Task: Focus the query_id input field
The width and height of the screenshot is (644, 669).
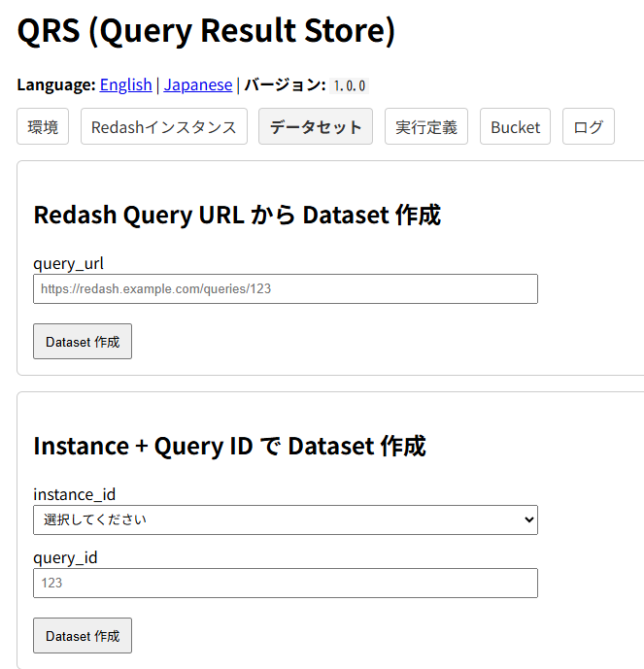Action: (286, 583)
